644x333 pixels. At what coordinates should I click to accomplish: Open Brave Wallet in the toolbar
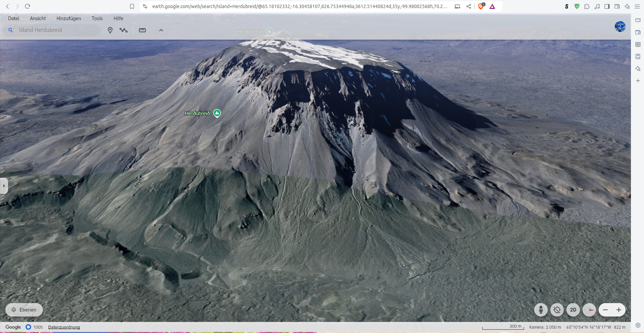pyautogui.click(x=617, y=6)
